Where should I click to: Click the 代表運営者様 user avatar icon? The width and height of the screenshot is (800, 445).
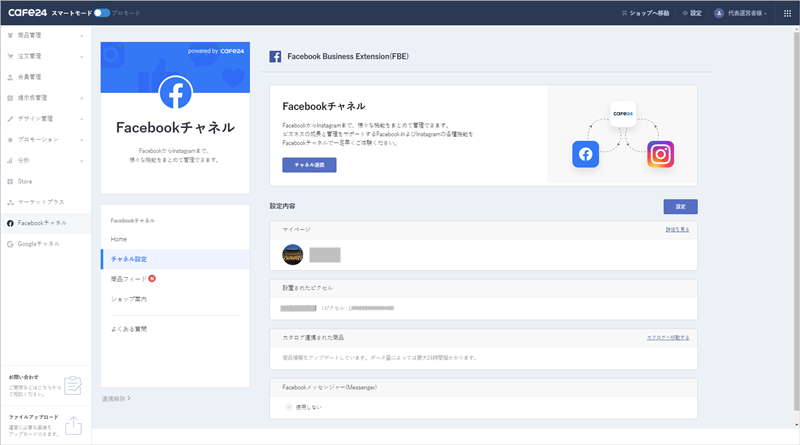719,13
